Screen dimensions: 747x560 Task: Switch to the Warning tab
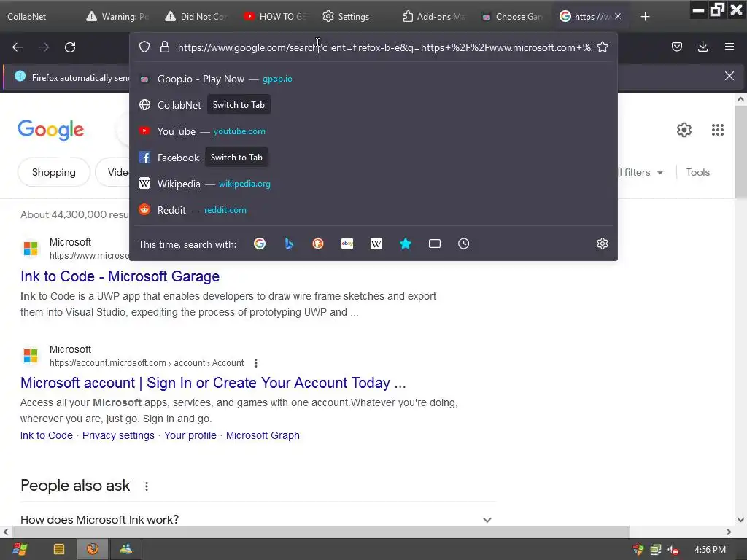coord(117,16)
